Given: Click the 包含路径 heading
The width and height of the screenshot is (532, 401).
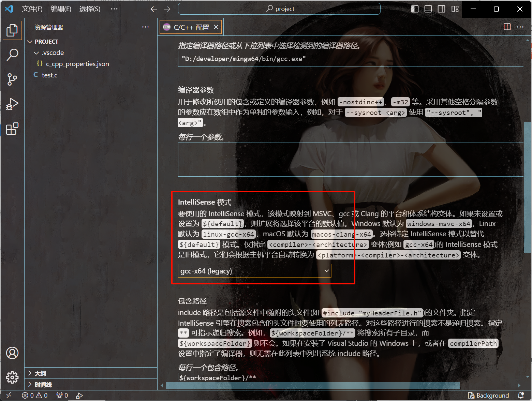Looking at the screenshot, I should 192,301.
